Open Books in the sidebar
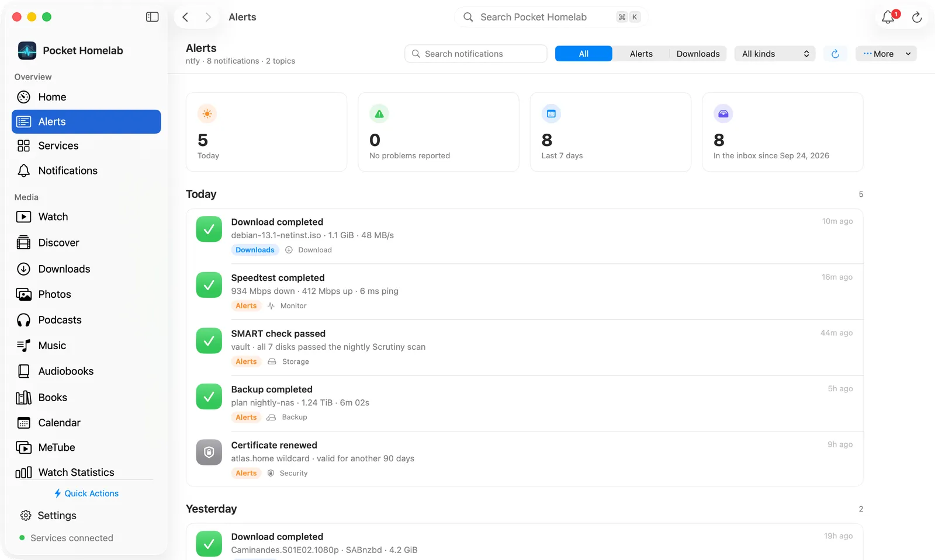The width and height of the screenshot is (935, 560). 86,398
